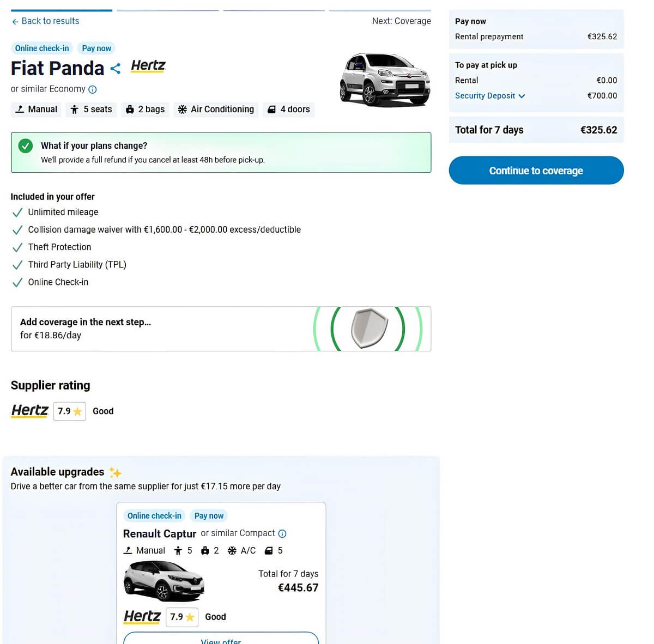Click the Renault Captur car thumbnail

click(164, 581)
